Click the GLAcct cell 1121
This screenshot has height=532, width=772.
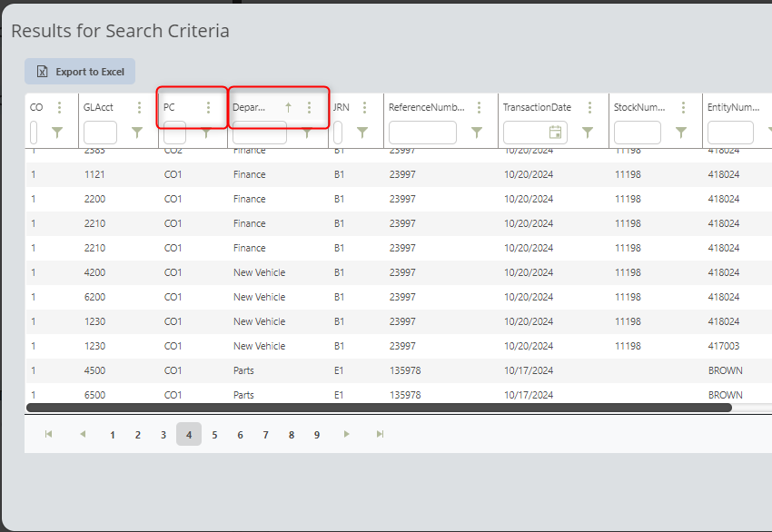click(94, 174)
